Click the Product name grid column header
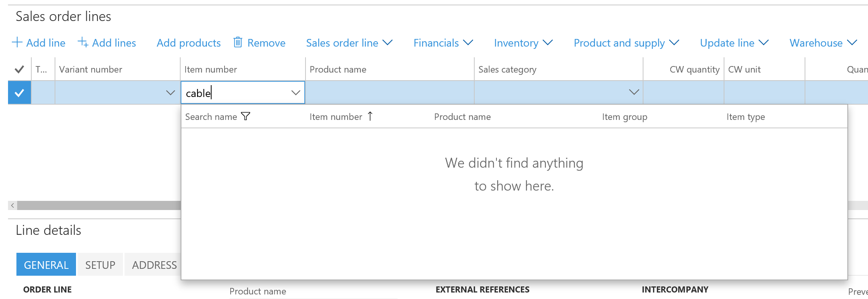This screenshot has width=868, height=299. pos(390,69)
